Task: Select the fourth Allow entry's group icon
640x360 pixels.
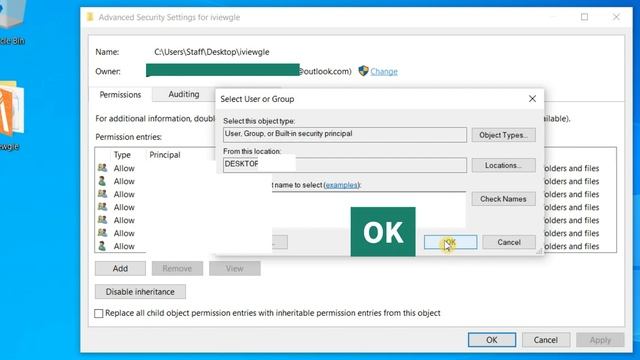Action: pyautogui.click(x=102, y=207)
